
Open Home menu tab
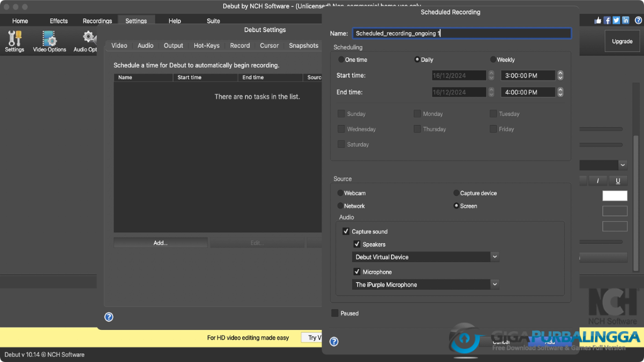click(20, 21)
